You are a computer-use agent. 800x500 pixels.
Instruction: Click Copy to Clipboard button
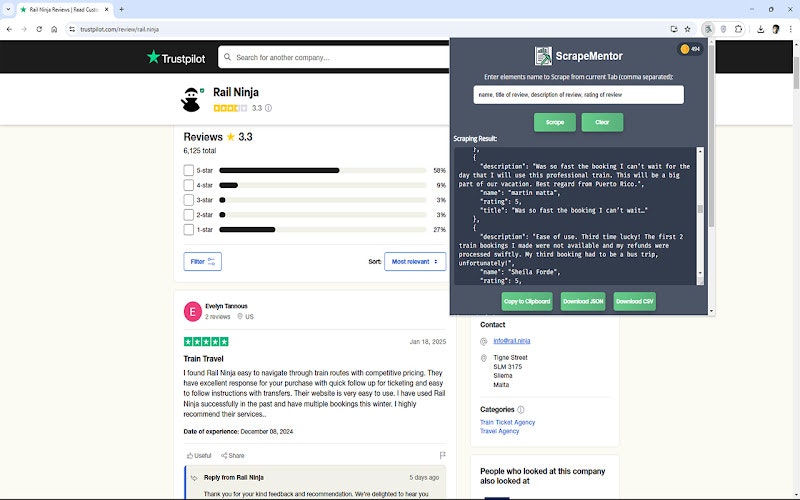pyautogui.click(x=527, y=302)
